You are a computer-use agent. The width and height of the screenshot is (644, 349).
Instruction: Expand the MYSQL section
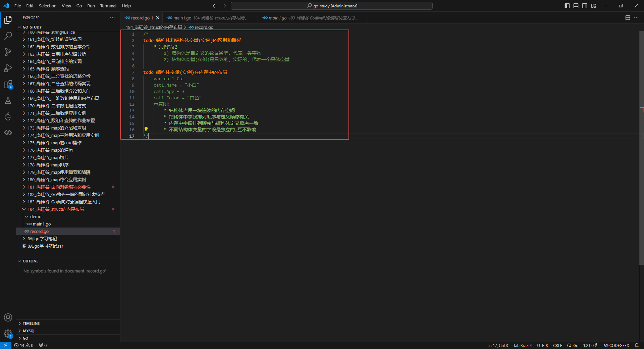[68, 331]
